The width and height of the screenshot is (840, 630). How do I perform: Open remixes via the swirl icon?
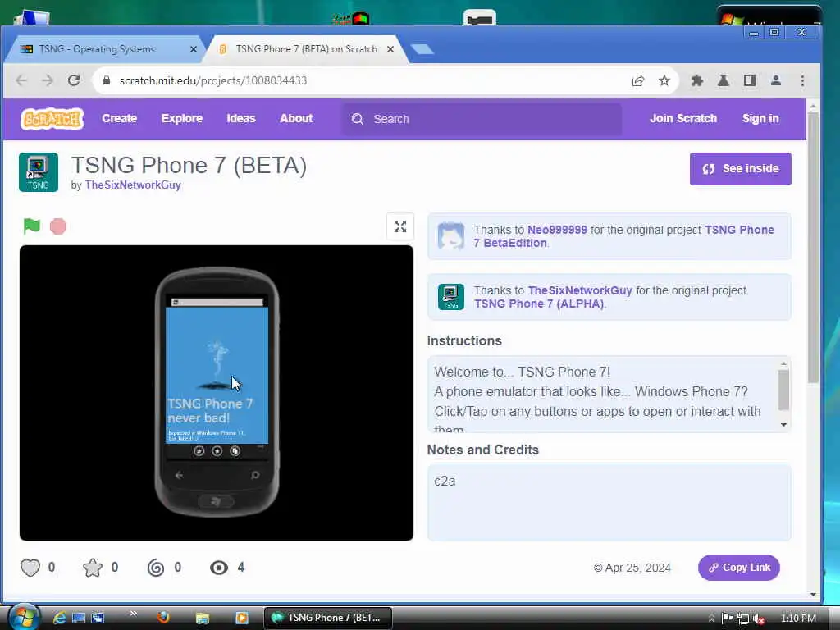[156, 568]
